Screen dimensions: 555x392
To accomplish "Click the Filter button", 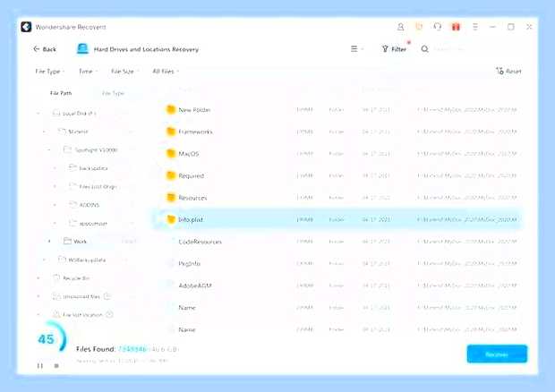I will pyautogui.click(x=394, y=49).
